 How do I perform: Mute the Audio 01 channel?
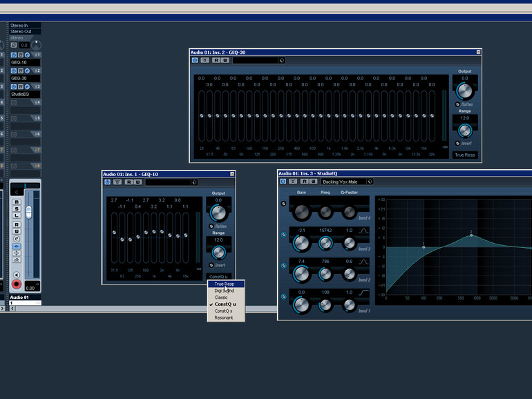[x=17, y=202]
